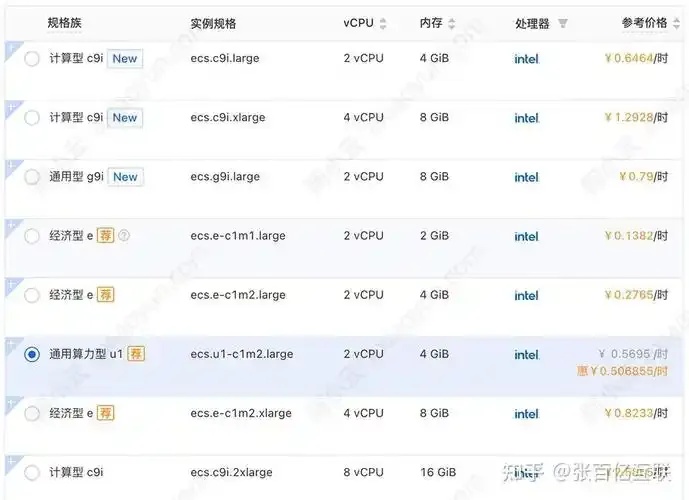Click ecs.c9i.xlarge instance name
The height and width of the screenshot is (500, 689).
[228, 118]
